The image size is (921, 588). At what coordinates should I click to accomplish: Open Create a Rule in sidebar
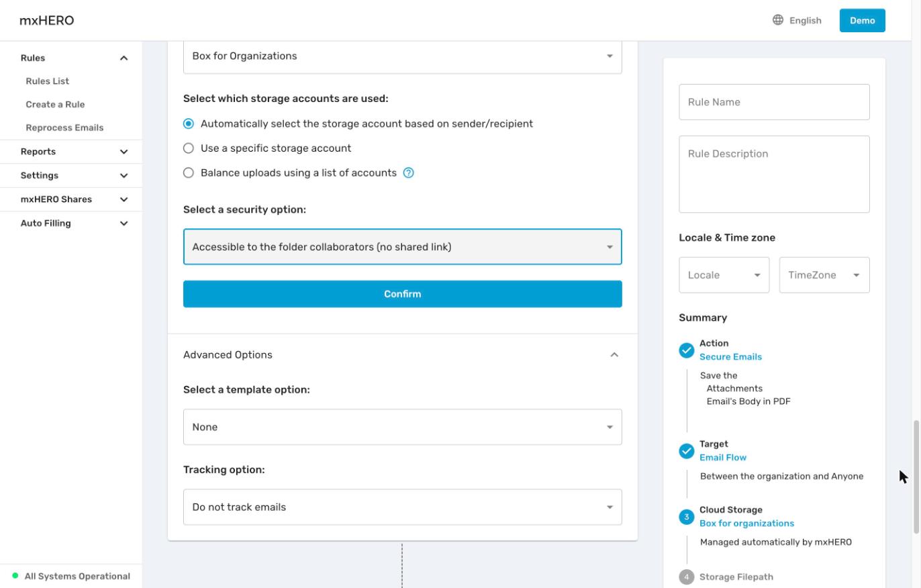tap(55, 104)
